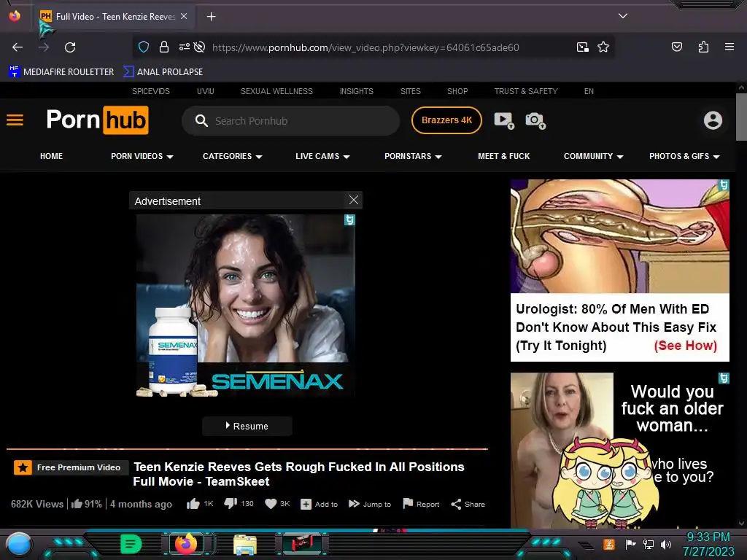Open the Start orb on the taskbar
The width and height of the screenshot is (747, 560).
pos(18,544)
